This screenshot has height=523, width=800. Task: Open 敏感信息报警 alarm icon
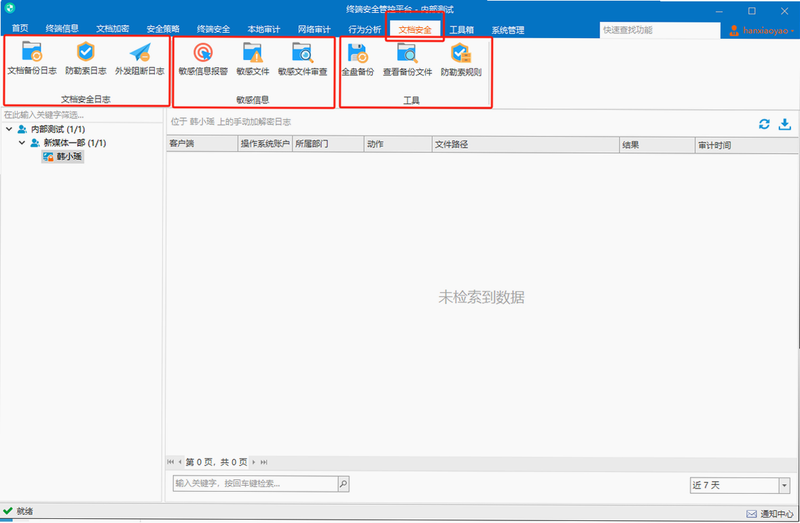click(x=203, y=53)
